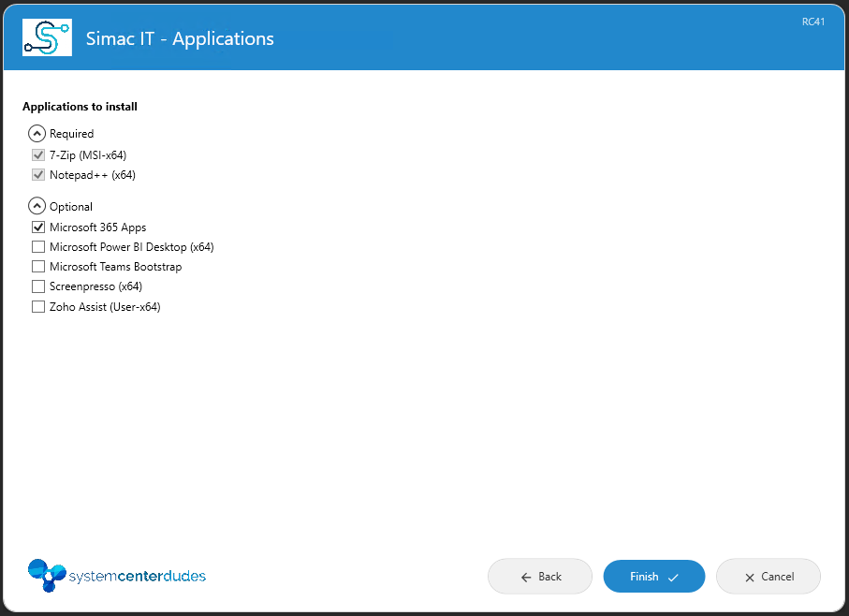Screen dimensions: 849x616
Task: Click the 'Applications to install' heading
Action: (x=81, y=107)
